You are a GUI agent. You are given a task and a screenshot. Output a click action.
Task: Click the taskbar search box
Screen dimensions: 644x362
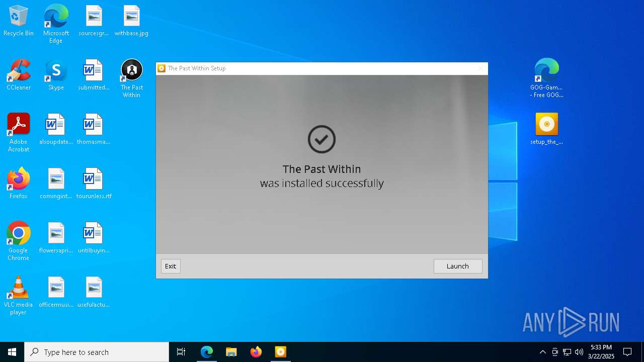[x=97, y=352]
